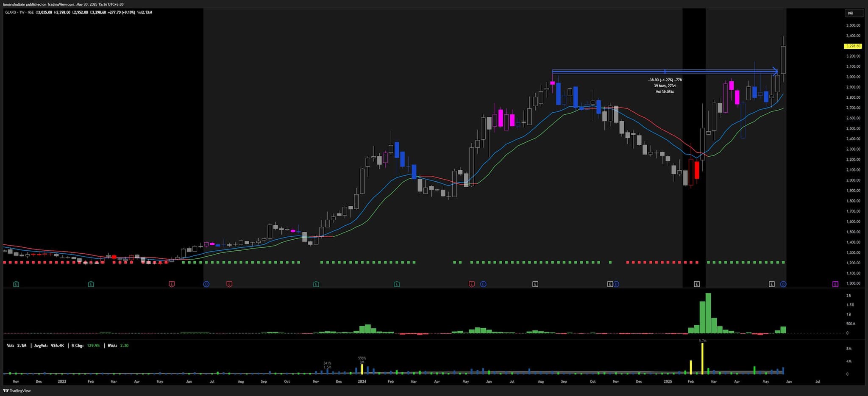Click the 2024 label on the date axis
Image resolution: width=868 pixels, height=396 pixels.
(x=362, y=382)
